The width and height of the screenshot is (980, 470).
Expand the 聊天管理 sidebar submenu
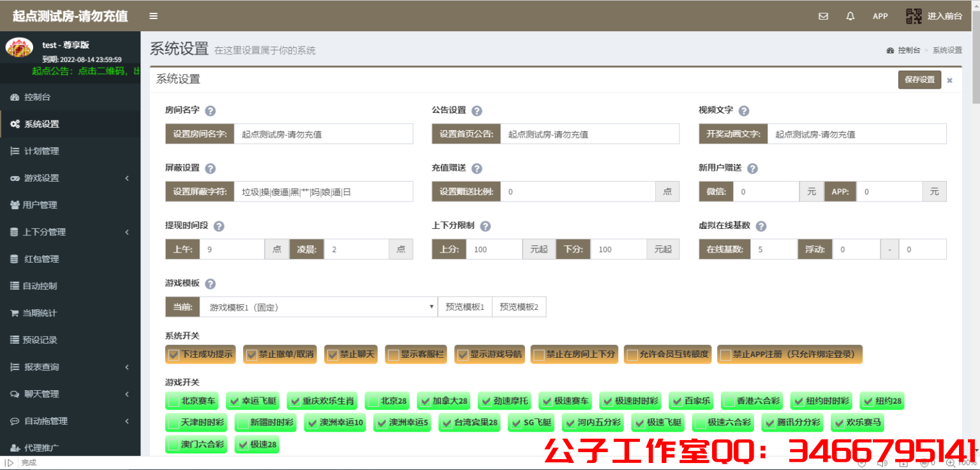70,394
